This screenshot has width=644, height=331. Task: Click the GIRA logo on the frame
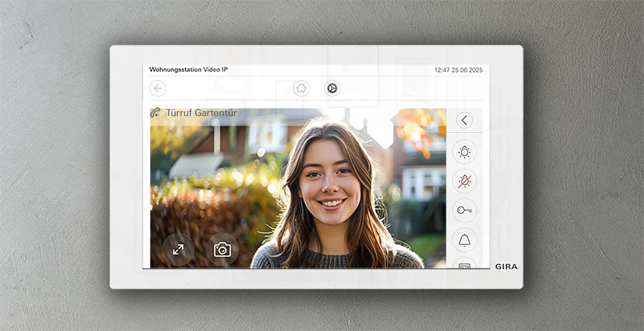[x=506, y=267]
